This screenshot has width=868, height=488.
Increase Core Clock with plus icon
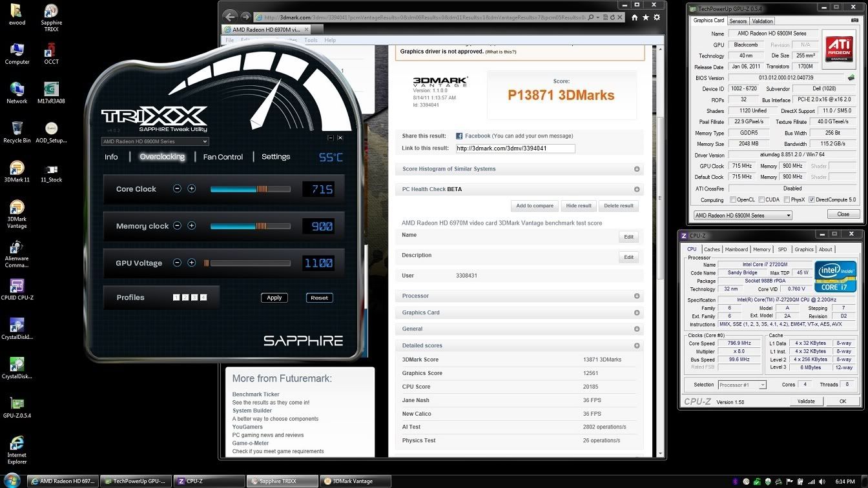coord(191,188)
